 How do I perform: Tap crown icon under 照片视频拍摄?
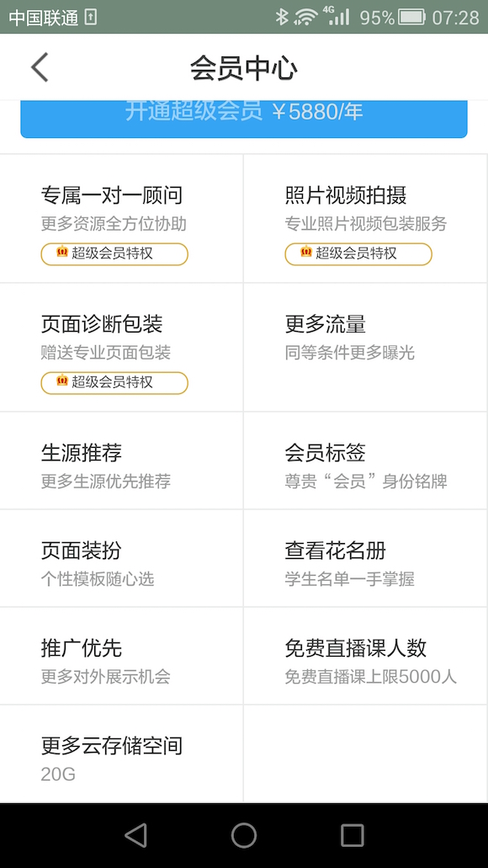tap(306, 252)
